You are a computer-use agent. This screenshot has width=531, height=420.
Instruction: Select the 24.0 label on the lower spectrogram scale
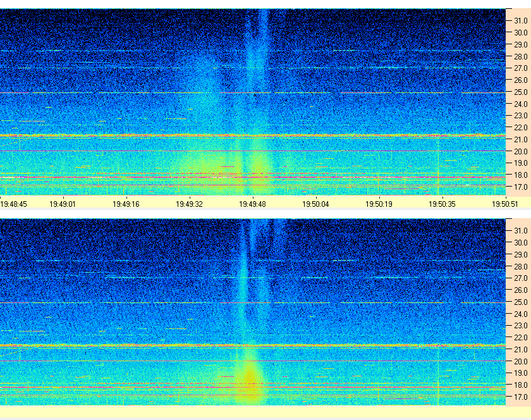click(521, 314)
